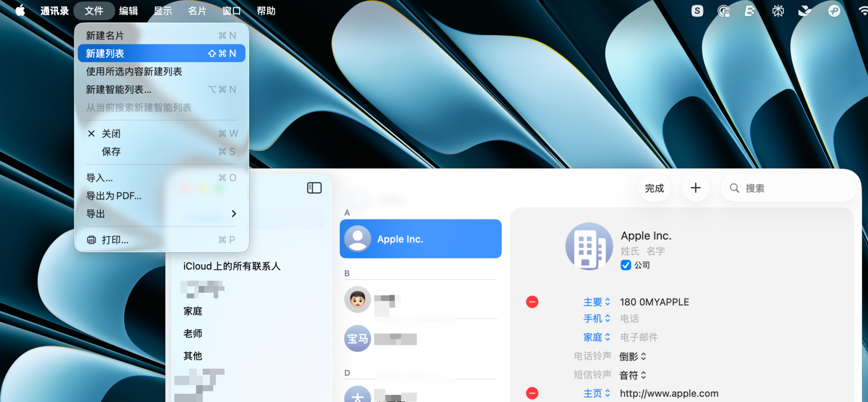Open the 编辑 menu in menu bar

click(129, 11)
